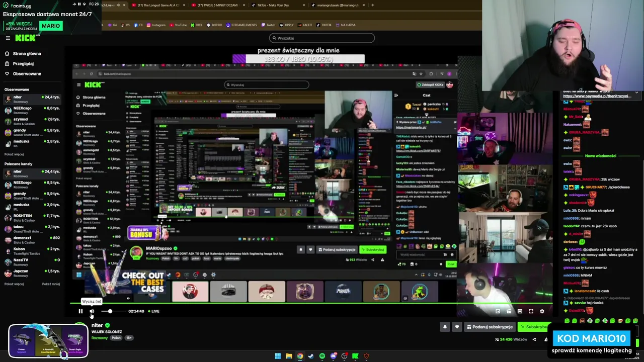Screen dimensions: 644x362
Task: Open the G4 bookmark
Action: pyautogui.click(x=112, y=25)
